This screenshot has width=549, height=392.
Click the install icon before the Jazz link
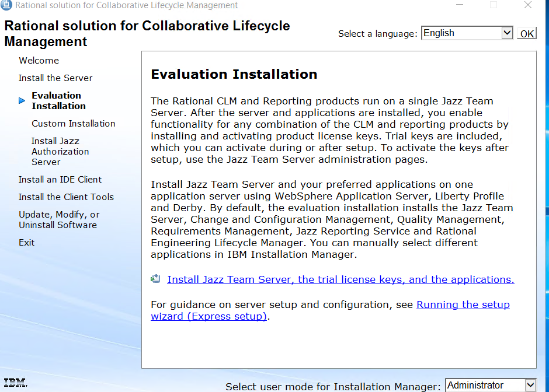[155, 279]
